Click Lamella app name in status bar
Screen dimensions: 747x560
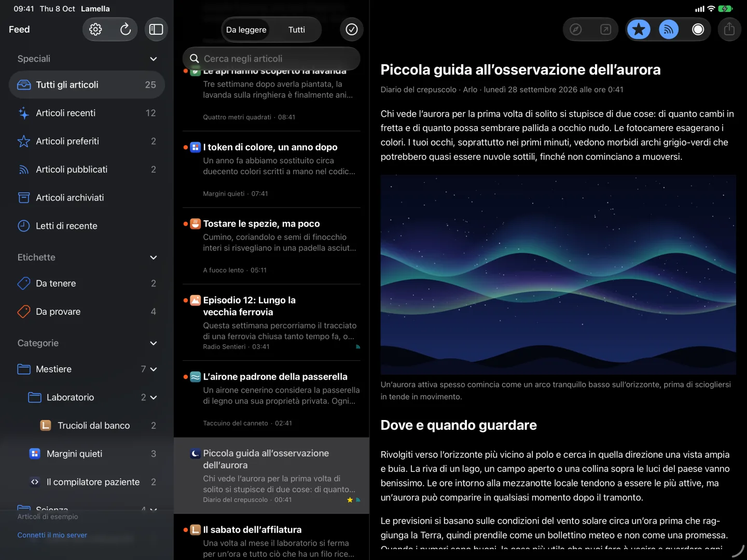click(95, 9)
